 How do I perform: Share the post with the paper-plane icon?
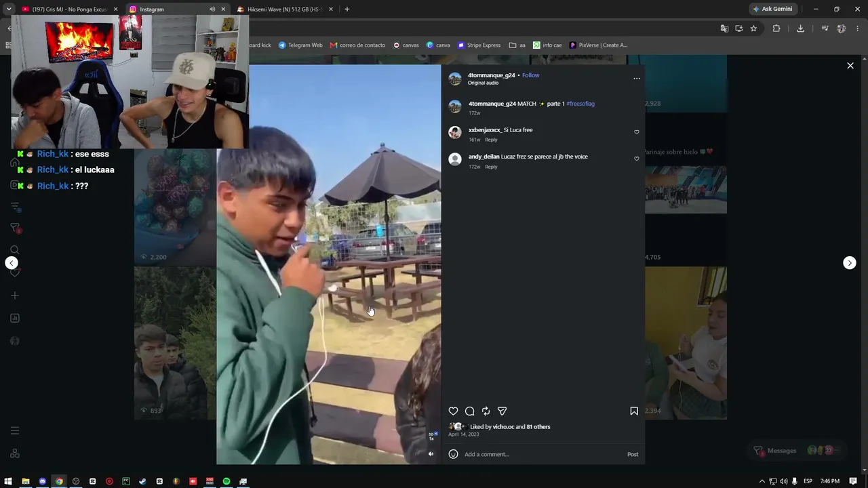502,411
